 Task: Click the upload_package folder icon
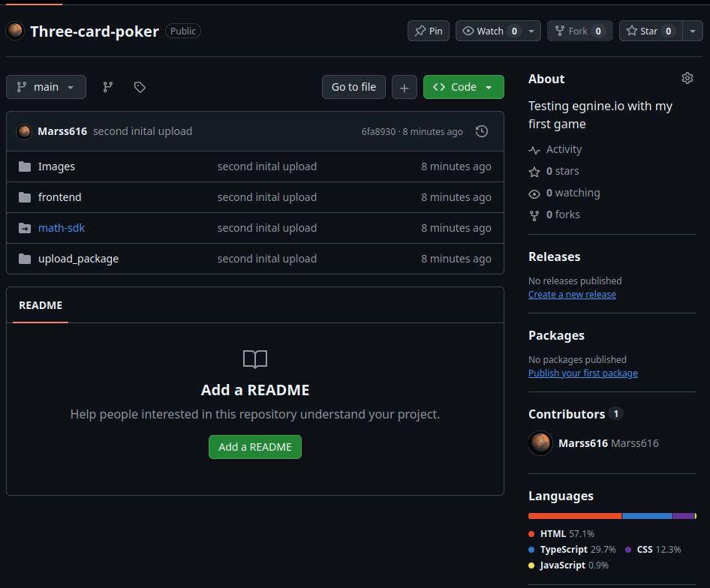click(x=25, y=259)
